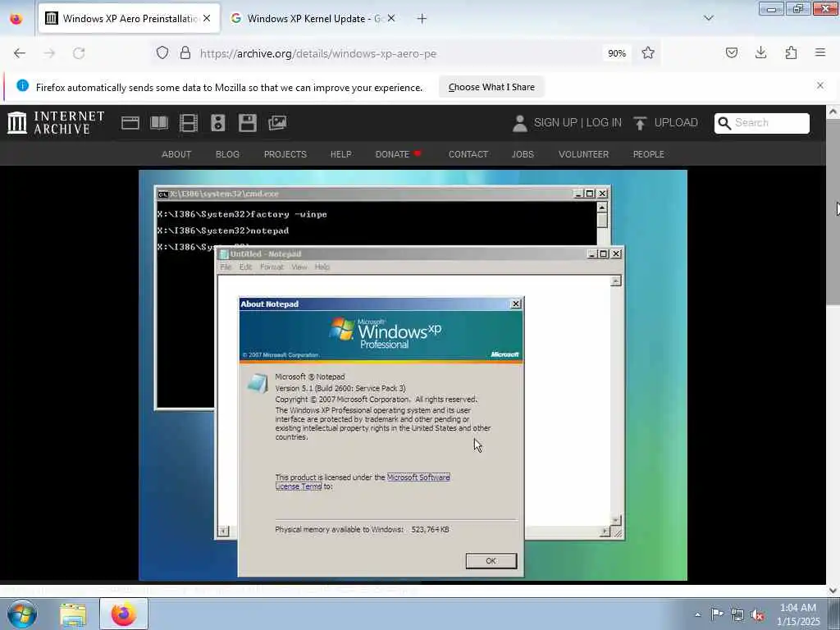Show hidden tray icons arrow

(x=697, y=614)
